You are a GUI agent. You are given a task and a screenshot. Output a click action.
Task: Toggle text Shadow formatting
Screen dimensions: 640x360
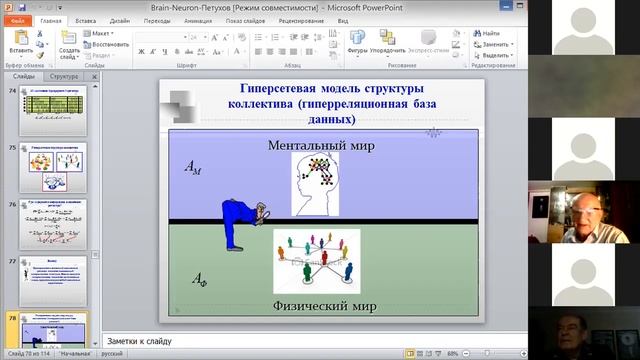point(177,52)
